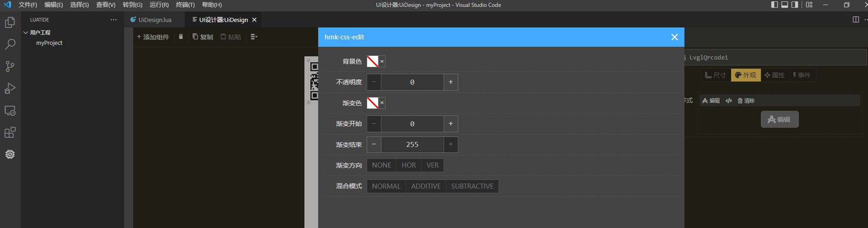Open the 终端(T) menu
The width and height of the screenshot is (868, 228).
click(x=185, y=5)
